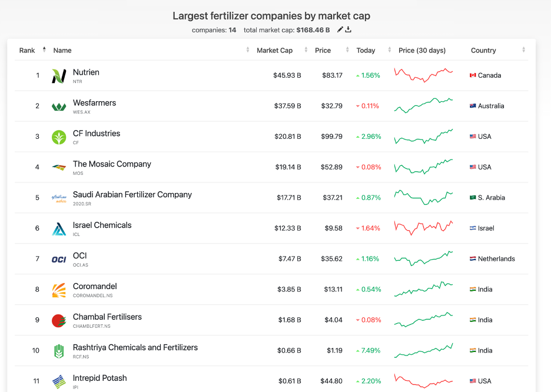The width and height of the screenshot is (551, 392).
Task: Click market cap value $45.93 B
Action: coord(287,75)
